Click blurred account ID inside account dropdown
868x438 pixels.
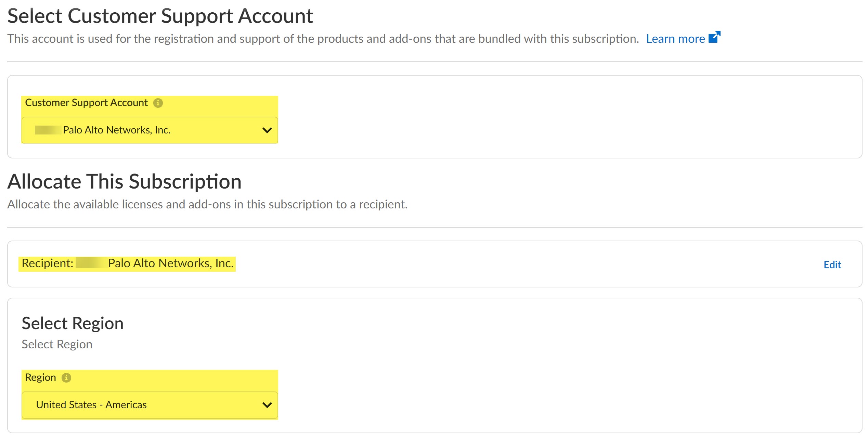coord(48,130)
